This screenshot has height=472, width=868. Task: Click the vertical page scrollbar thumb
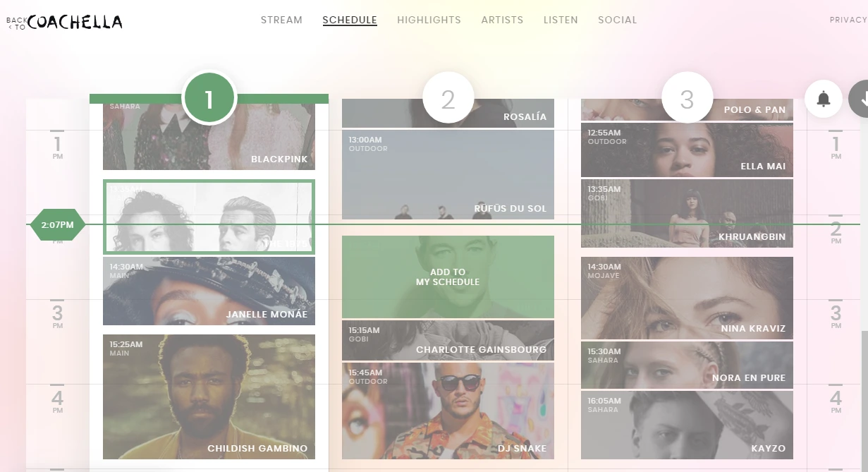click(864, 401)
